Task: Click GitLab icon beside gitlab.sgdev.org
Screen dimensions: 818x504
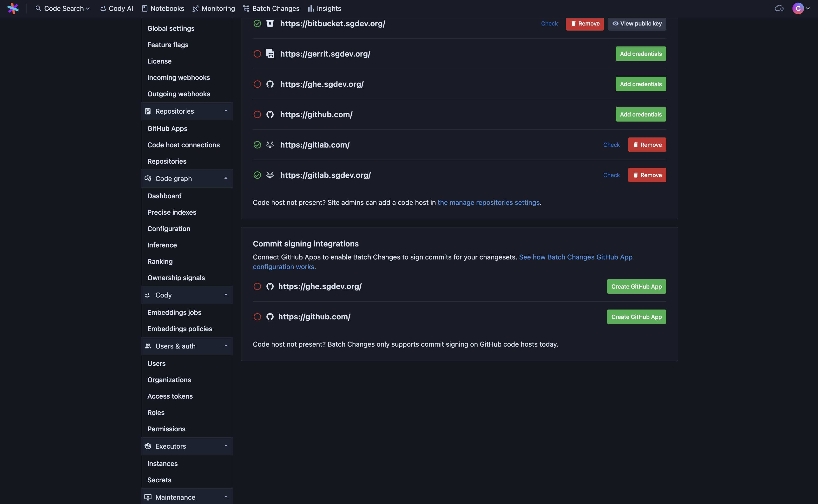Action: tap(270, 175)
